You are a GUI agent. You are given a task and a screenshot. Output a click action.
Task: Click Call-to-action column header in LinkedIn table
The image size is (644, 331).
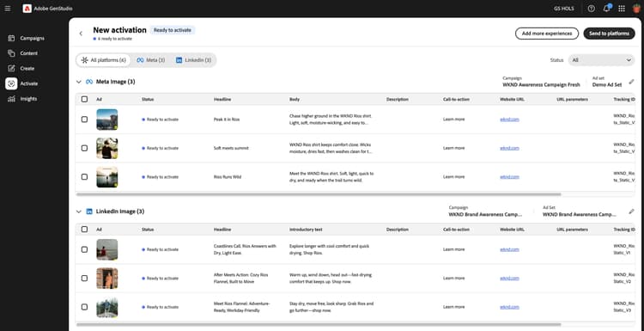click(456, 230)
